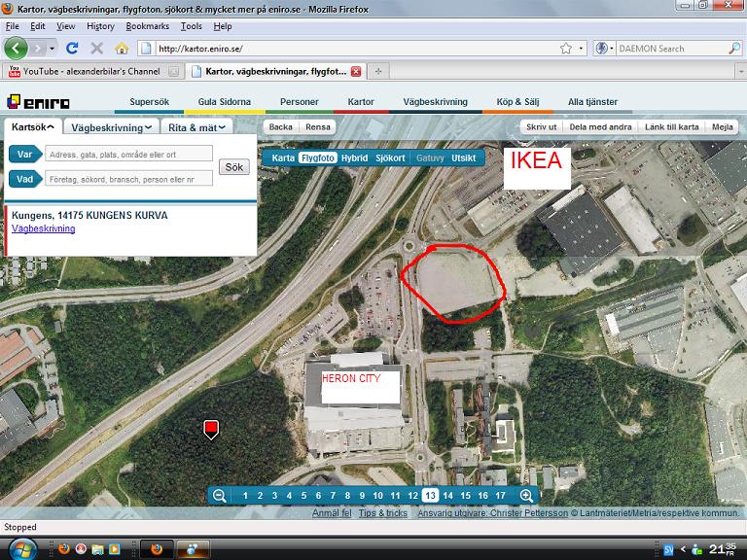The image size is (747, 560).
Task: Open the Kartor section
Action: point(361,102)
